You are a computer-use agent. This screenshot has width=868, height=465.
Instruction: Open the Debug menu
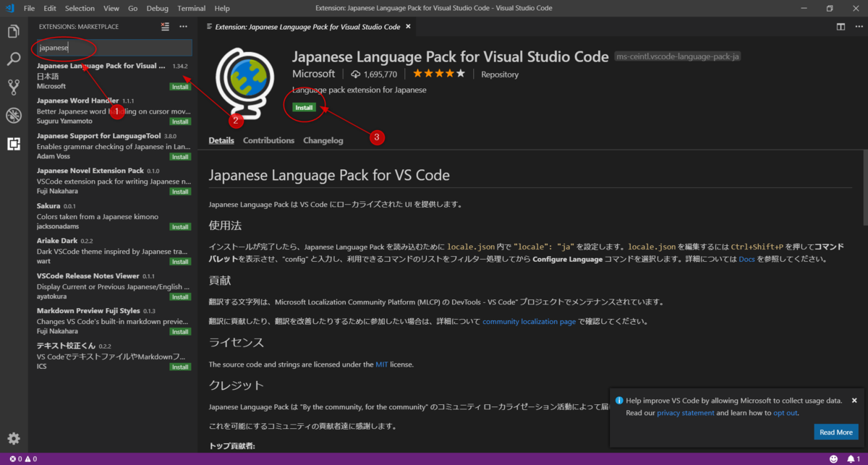pyautogui.click(x=157, y=8)
